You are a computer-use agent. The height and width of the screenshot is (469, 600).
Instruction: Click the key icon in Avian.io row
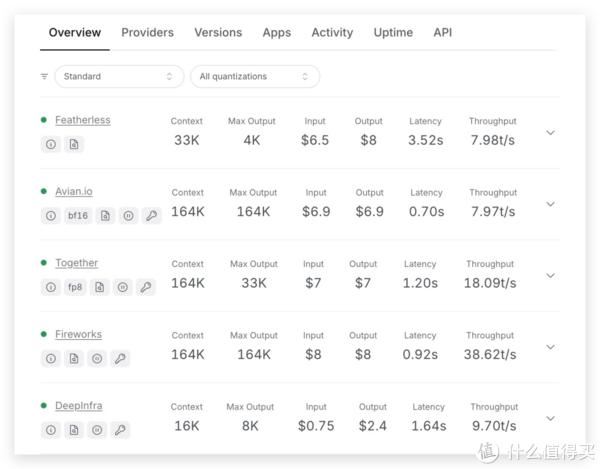(x=152, y=215)
